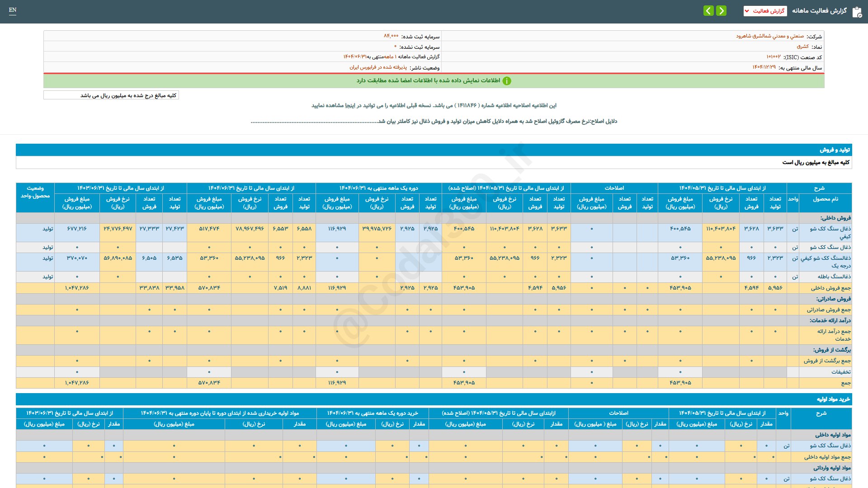
Task: Click company name صنعتي و معدني شمالشرق شاهرود
Action: [770, 36]
